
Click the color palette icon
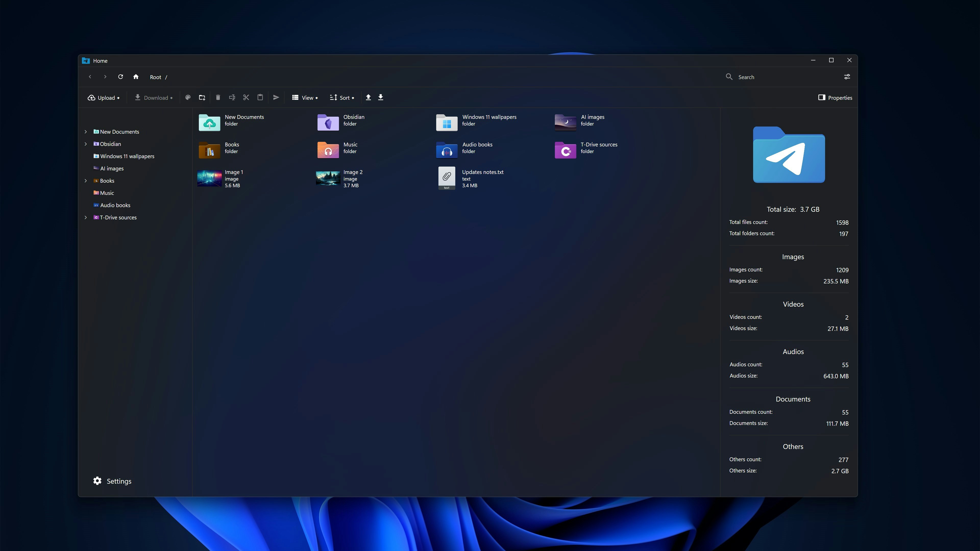[188, 98]
